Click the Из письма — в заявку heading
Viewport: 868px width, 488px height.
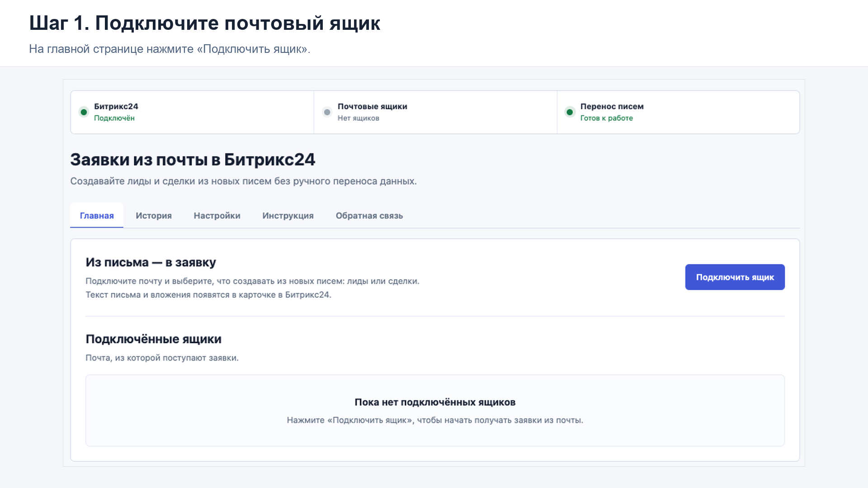151,262
